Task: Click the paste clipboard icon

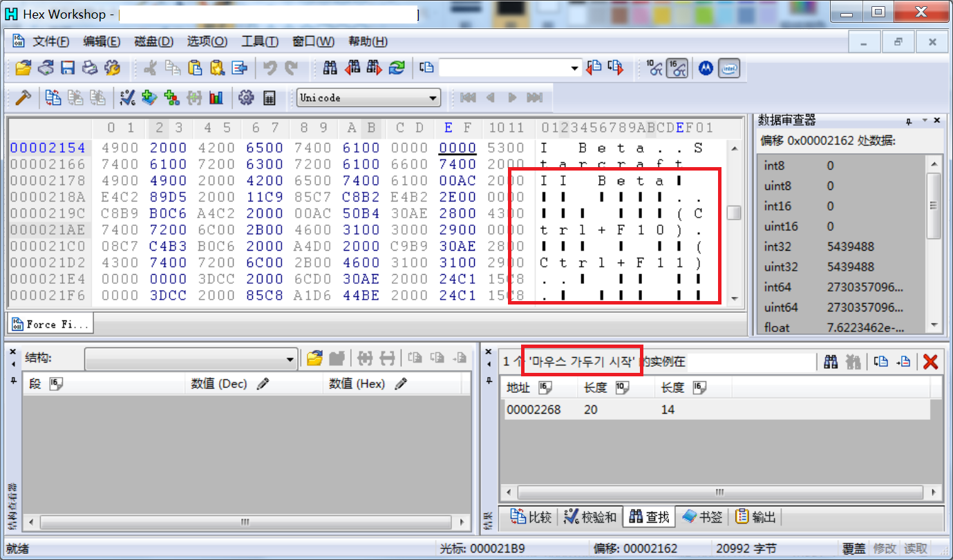Action: coord(196,68)
